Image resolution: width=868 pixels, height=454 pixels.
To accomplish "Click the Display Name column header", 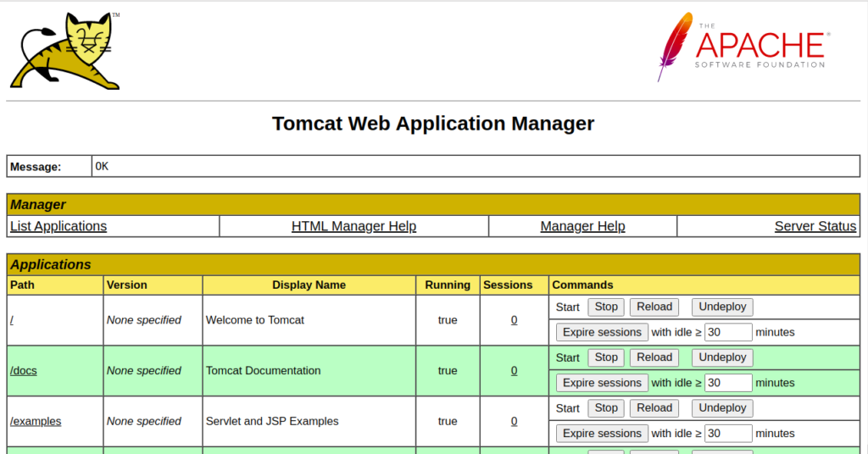I will [x=309, y=285].
